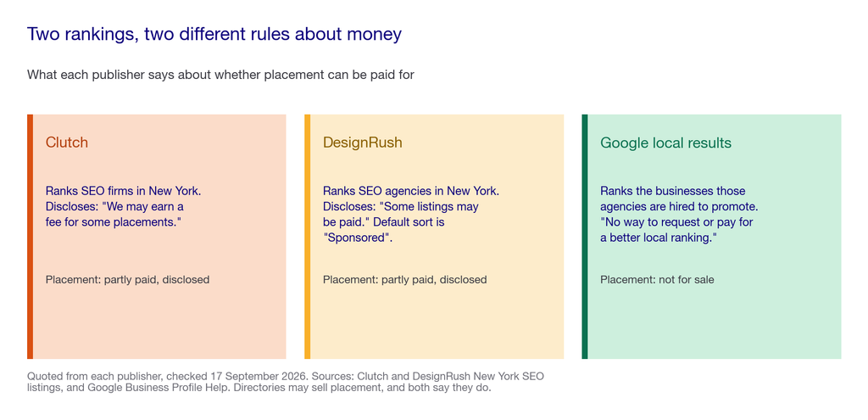Screen dimensions: 868x420
Task: Click the DesignRush description mentioning "Sponsored"
Action: 411,215
